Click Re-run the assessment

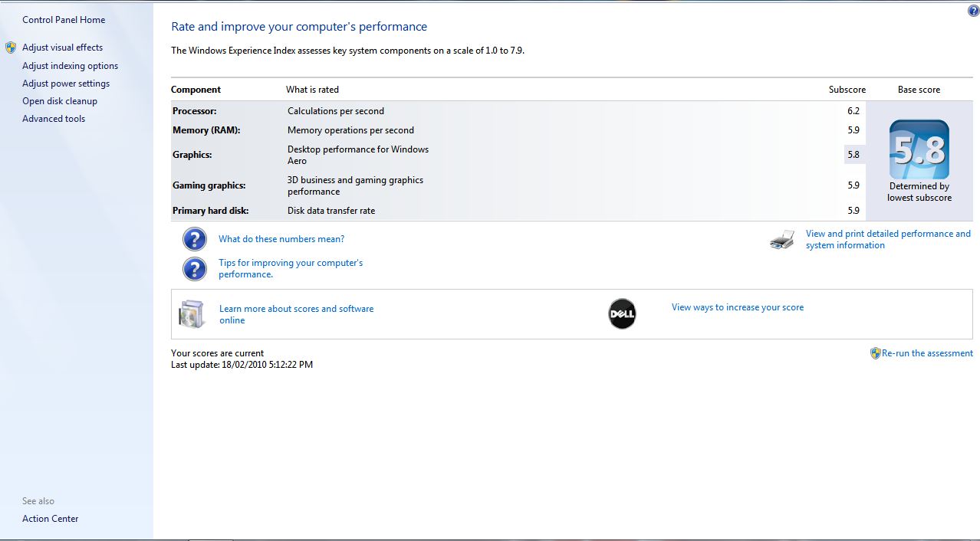pyautogui.click(x=927, y=353)
